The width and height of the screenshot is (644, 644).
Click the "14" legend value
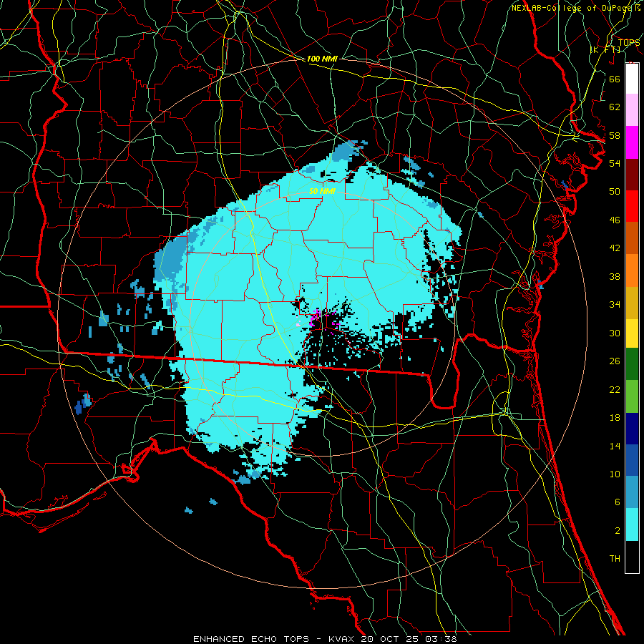(x=615, y=446)
